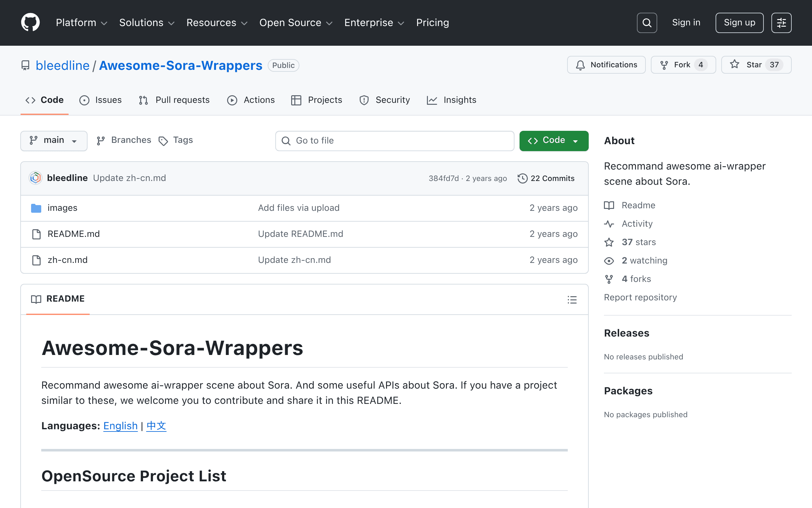Click the tag icon next to Tags
This screenshot has width=812, height=508.
[x=163, y=141]
